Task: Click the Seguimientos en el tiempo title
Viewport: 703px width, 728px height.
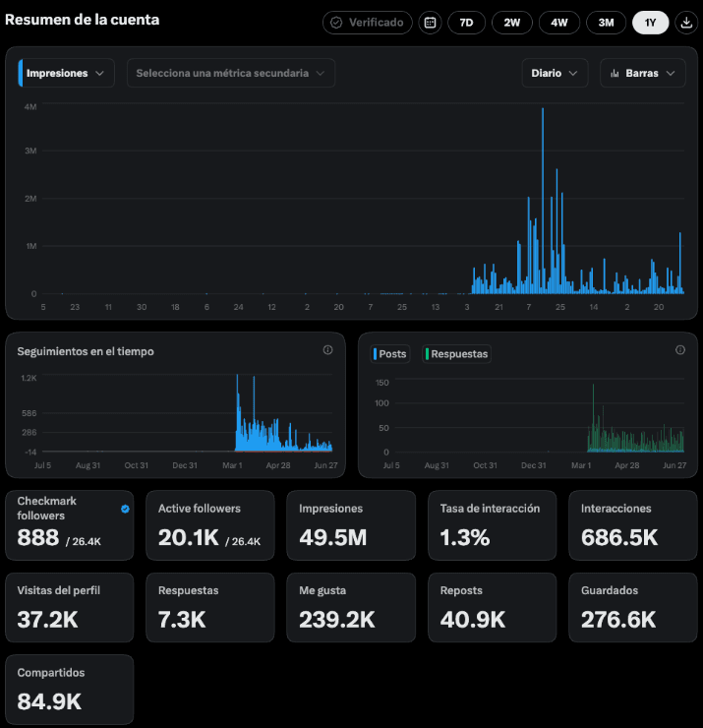Action: [x=86, y=351]
